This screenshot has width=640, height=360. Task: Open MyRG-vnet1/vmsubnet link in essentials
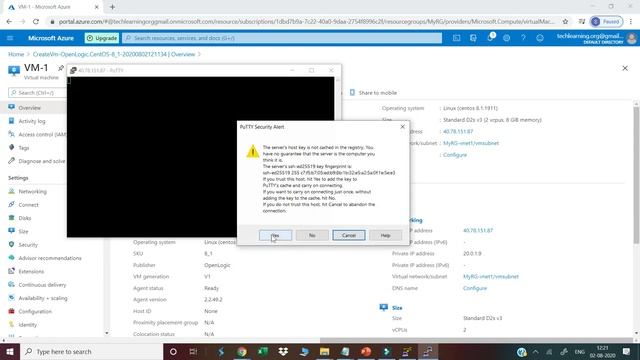471,143
